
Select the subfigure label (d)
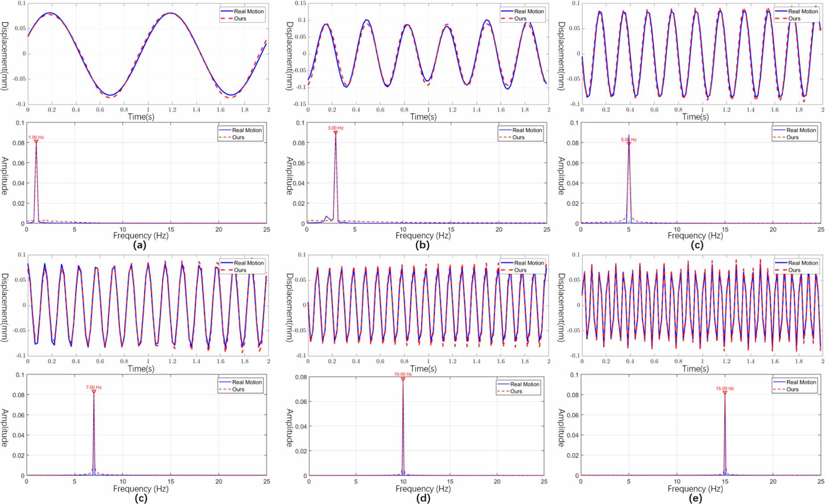[x=423, y=498]
